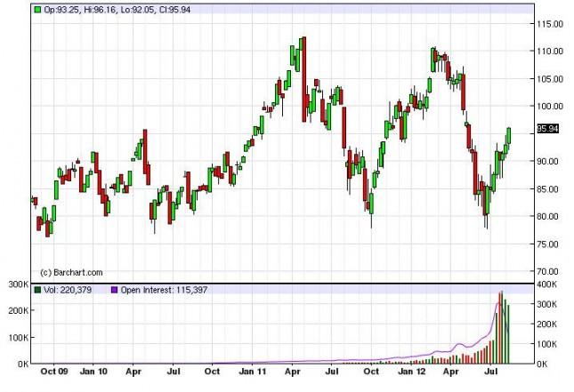Image resolution: width=574 pixels, height=392 pixels.
Task: Select the OHLC readout text at top
Action: tap(117, 10)
